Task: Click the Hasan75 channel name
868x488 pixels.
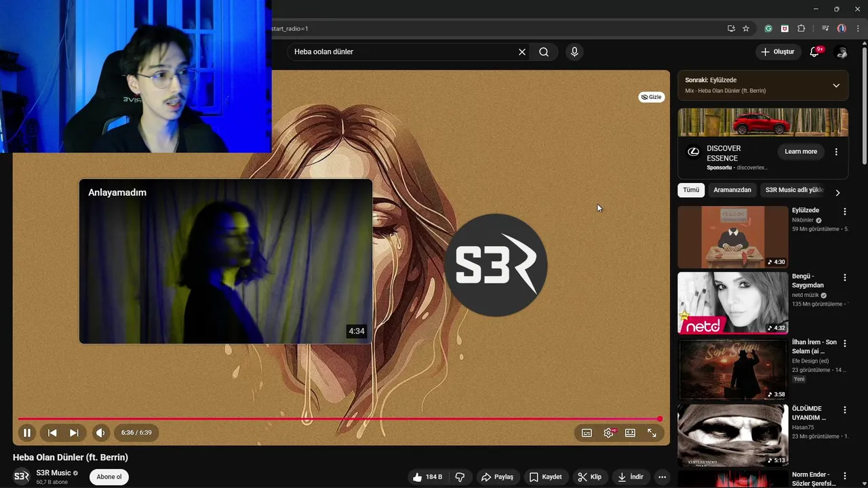Action: 803,427
